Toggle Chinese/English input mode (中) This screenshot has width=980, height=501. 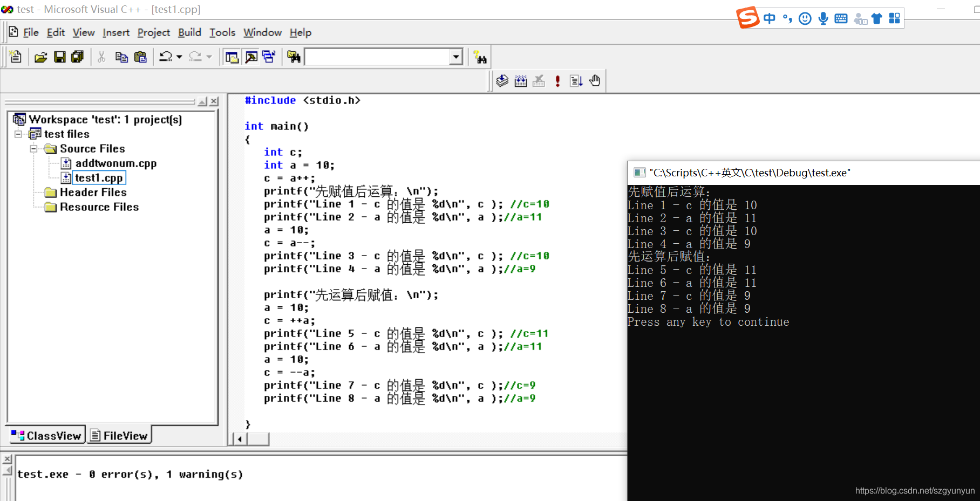point(770,18)
